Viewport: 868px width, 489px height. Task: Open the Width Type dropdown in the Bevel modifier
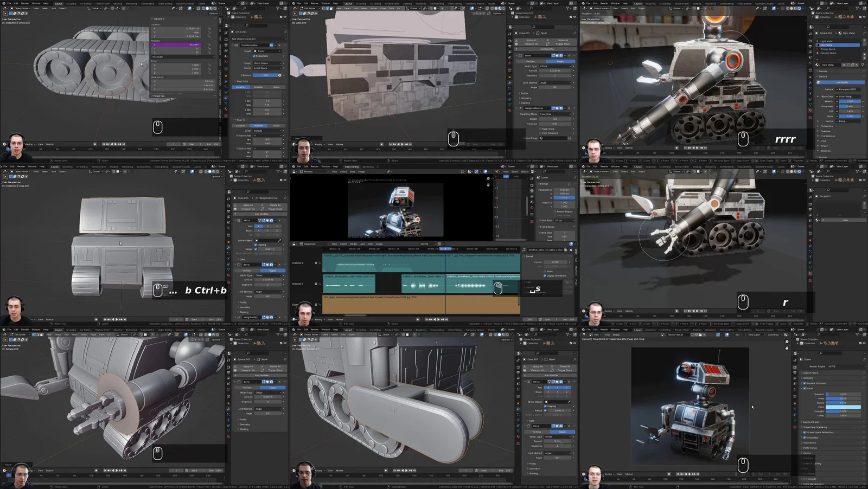[555, 66]
